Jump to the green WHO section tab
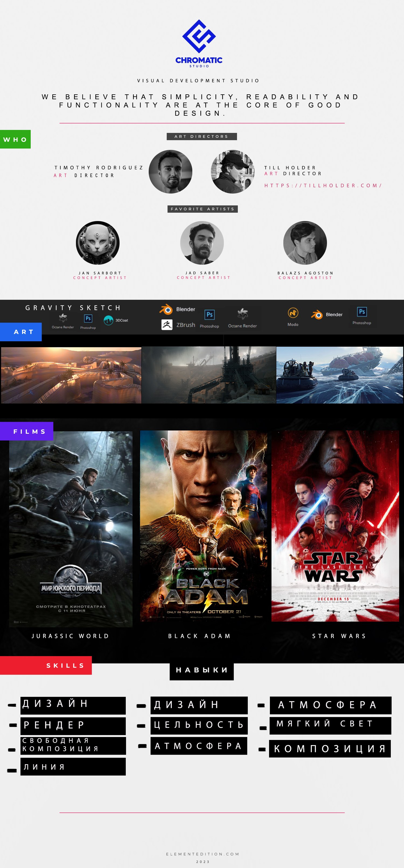 (15, 139)
